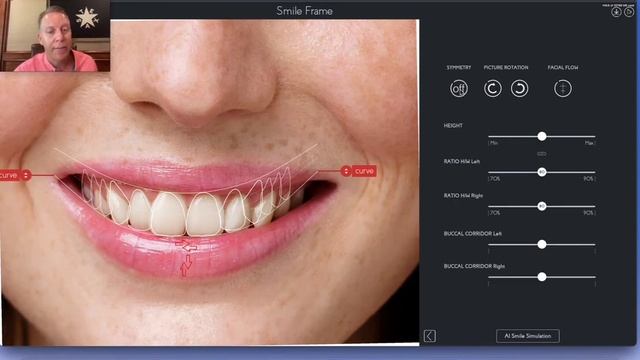Screen dimensions: 640x360
Task: Select the left red 'curve' label
Action: tap(9, 175)
